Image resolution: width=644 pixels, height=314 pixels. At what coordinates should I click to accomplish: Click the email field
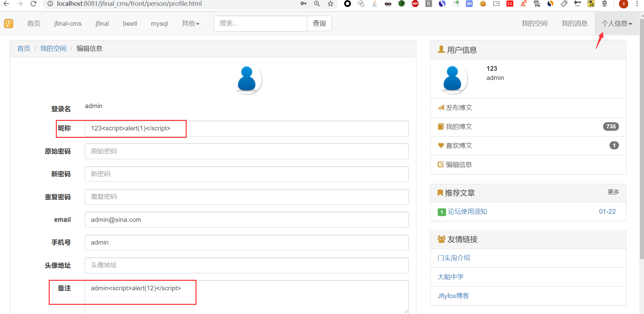(x=247, y=219)
